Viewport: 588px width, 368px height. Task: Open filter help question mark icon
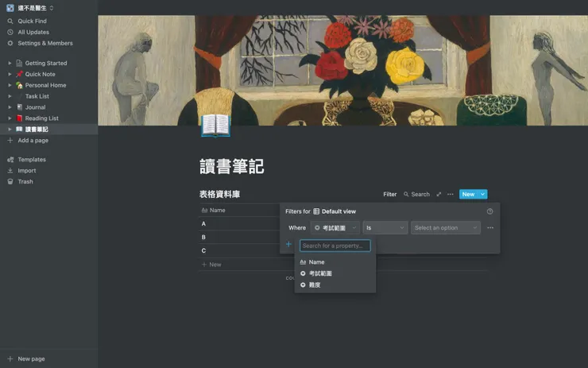489,211
